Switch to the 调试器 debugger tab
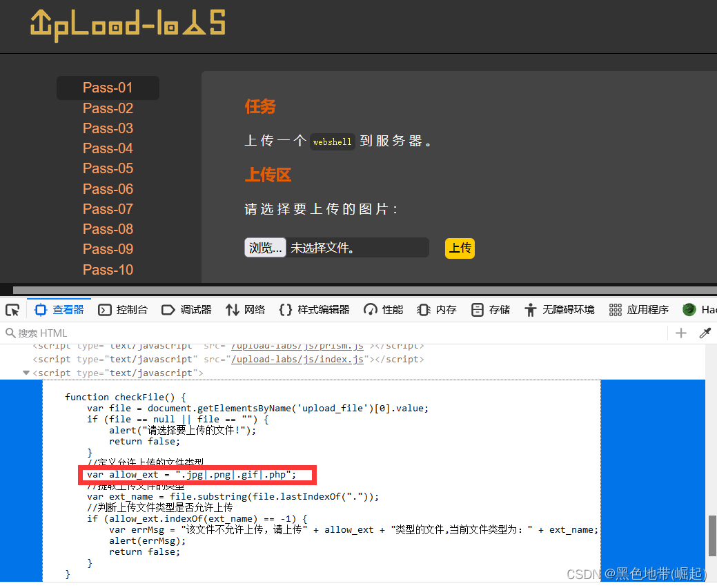 click(x=186, y=310)
